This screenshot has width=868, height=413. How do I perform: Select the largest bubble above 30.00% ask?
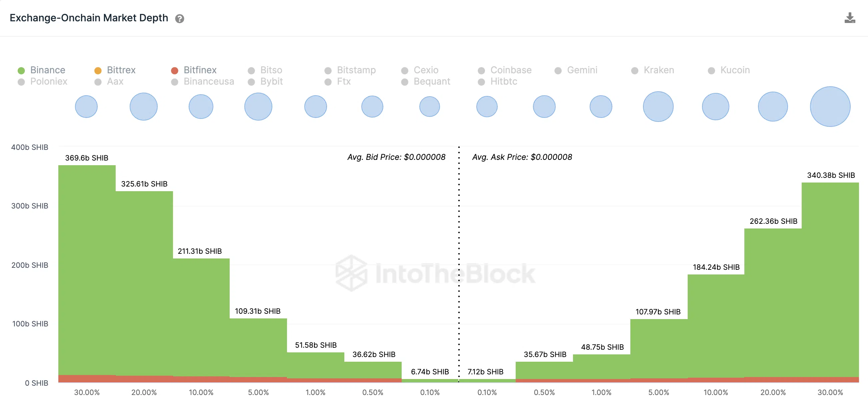830,106
